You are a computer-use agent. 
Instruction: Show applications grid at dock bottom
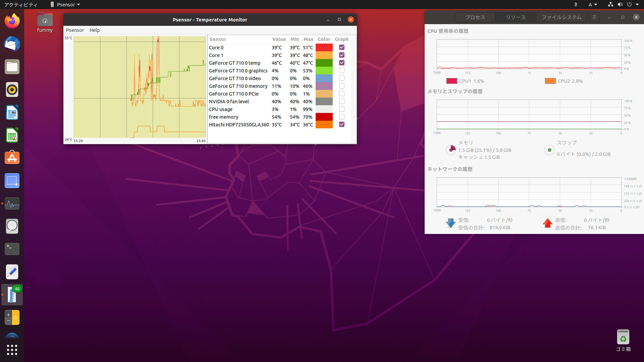12,350
